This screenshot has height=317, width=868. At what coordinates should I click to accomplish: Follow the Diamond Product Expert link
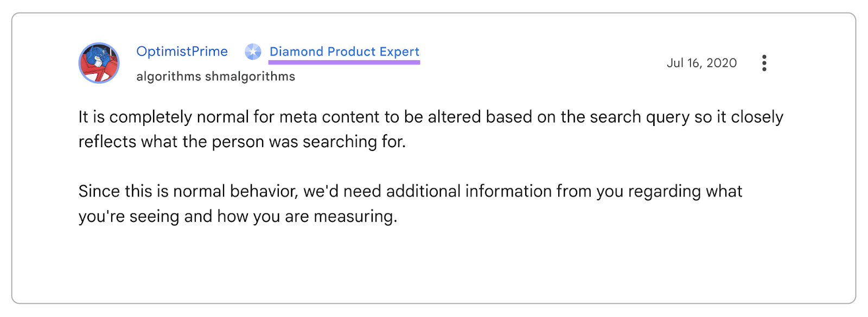(344, 51)
